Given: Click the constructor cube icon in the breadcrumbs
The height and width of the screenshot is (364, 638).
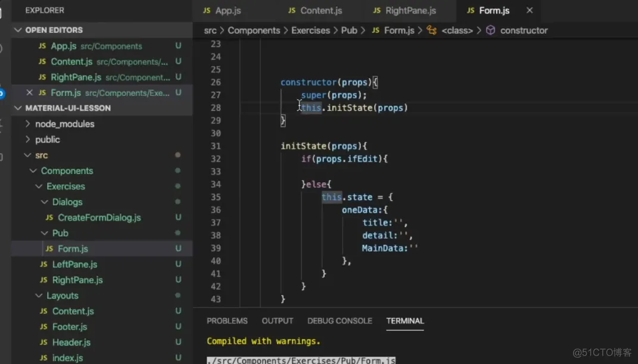Looking at the screenshot, I should tap(490, 30).
